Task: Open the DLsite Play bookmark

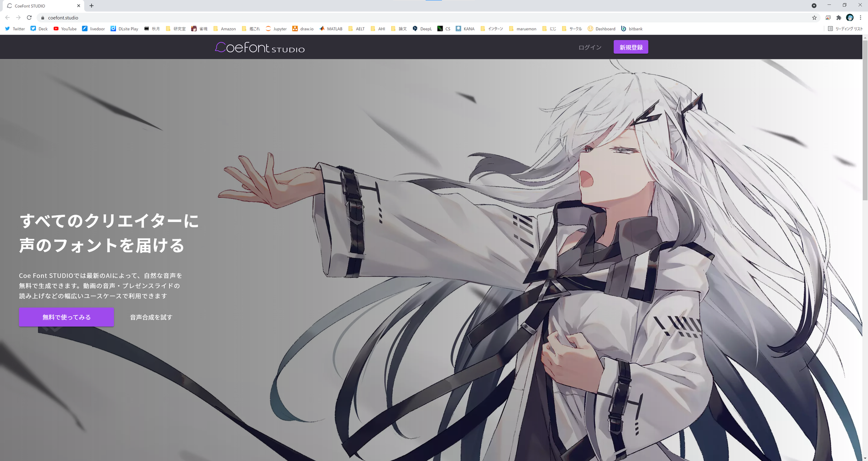Action: pyautogui.click(x=125, y=29)
